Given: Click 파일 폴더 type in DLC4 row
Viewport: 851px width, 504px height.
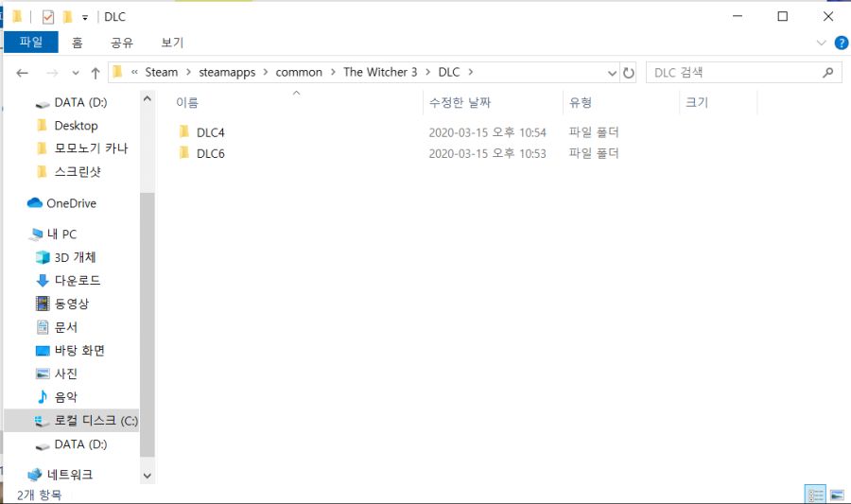Looking at the screenshot, I should point(594,131).
